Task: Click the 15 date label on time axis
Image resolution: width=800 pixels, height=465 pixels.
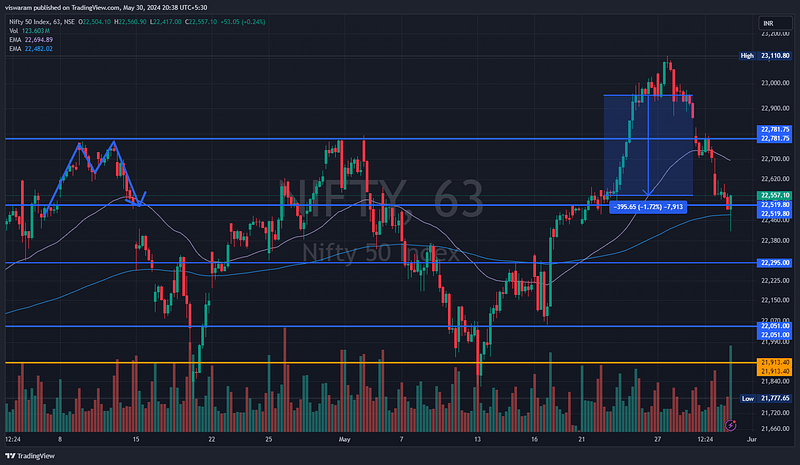Action: pos(136,439)
